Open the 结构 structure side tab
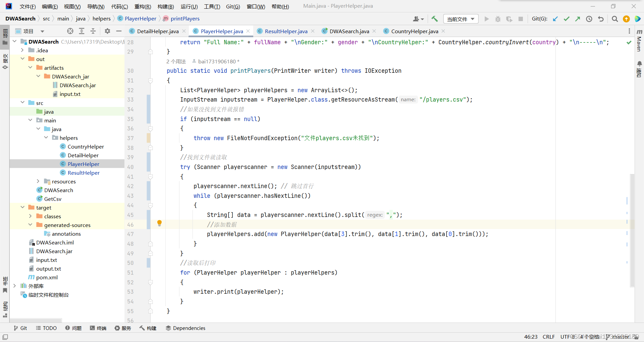The image size is (644, 342). click(5, 309)
